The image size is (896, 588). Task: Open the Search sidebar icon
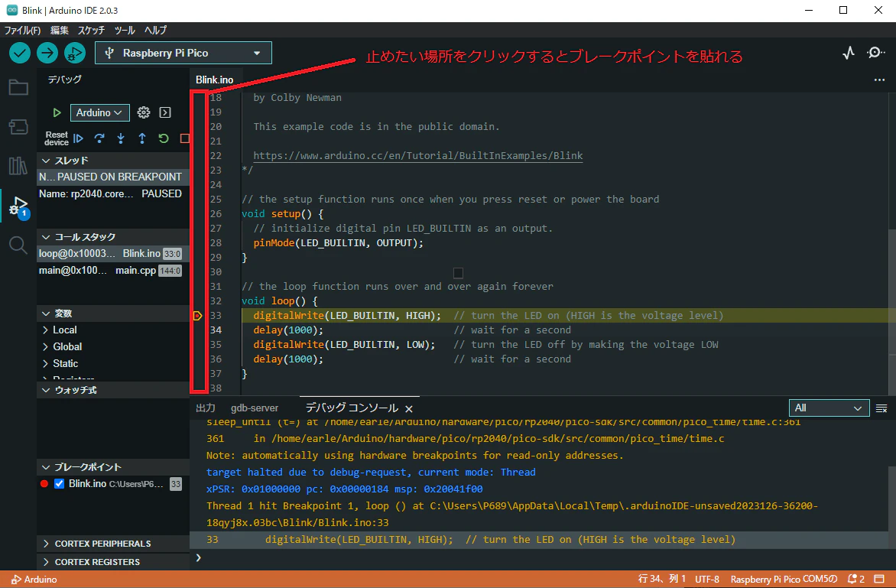pyautogui.click(x=18, y=245)
